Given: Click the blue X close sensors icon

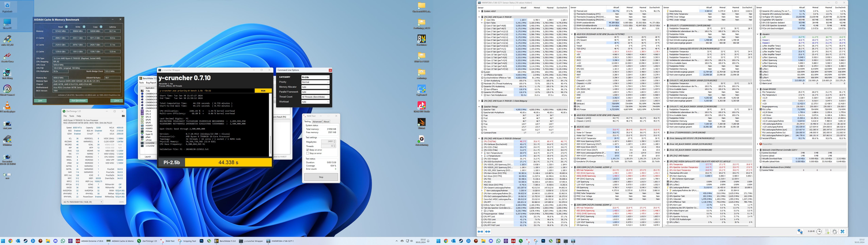Looking at the screenshot, I should coord(842,232).
